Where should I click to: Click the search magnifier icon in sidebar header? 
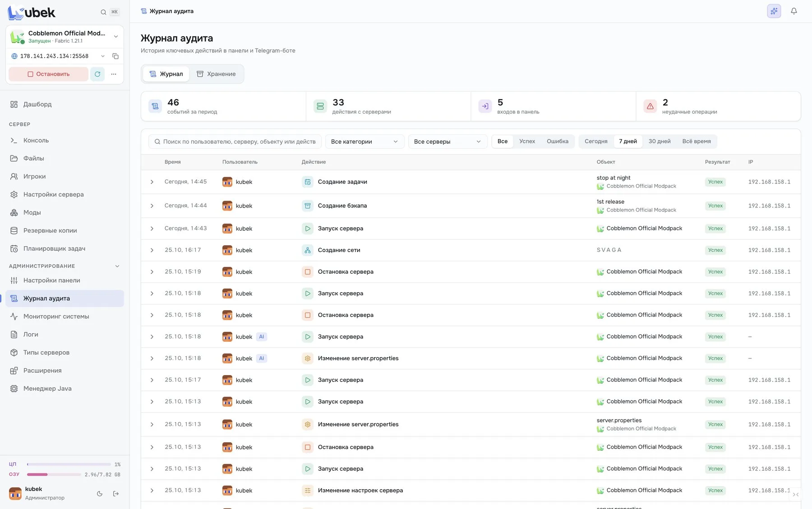(x=103, y=12)
